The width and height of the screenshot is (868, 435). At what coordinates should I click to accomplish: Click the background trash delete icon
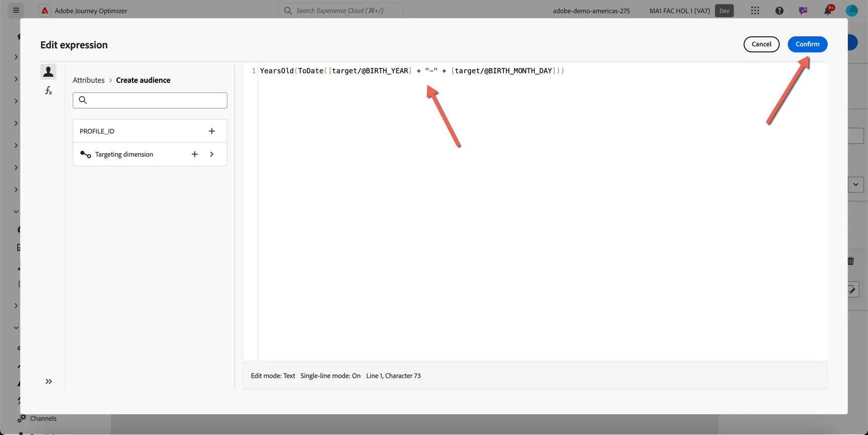click(x=850, y=261)
